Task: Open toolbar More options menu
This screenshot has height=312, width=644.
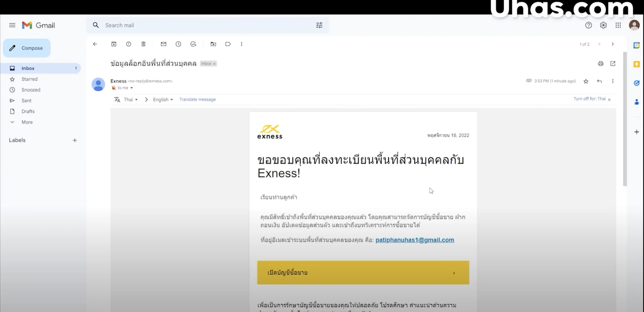Action: tap(242, 44)
